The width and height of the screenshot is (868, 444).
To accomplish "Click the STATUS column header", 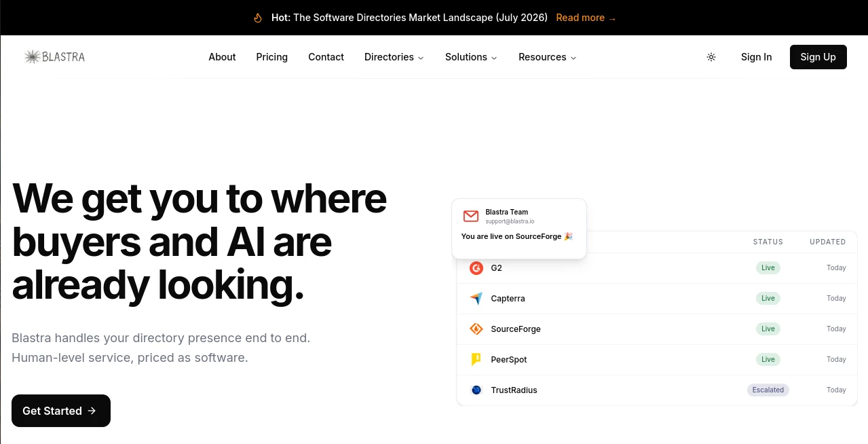I will (768, 242).
